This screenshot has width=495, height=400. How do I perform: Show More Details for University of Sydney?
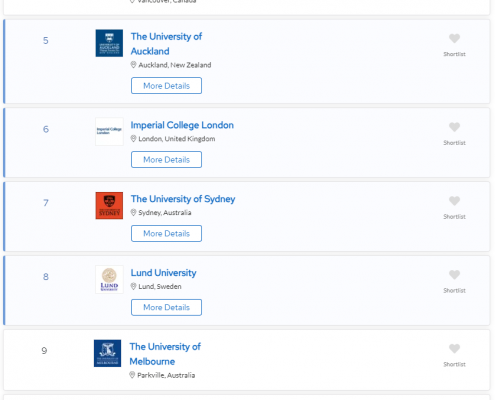click(x=166, y=234)
